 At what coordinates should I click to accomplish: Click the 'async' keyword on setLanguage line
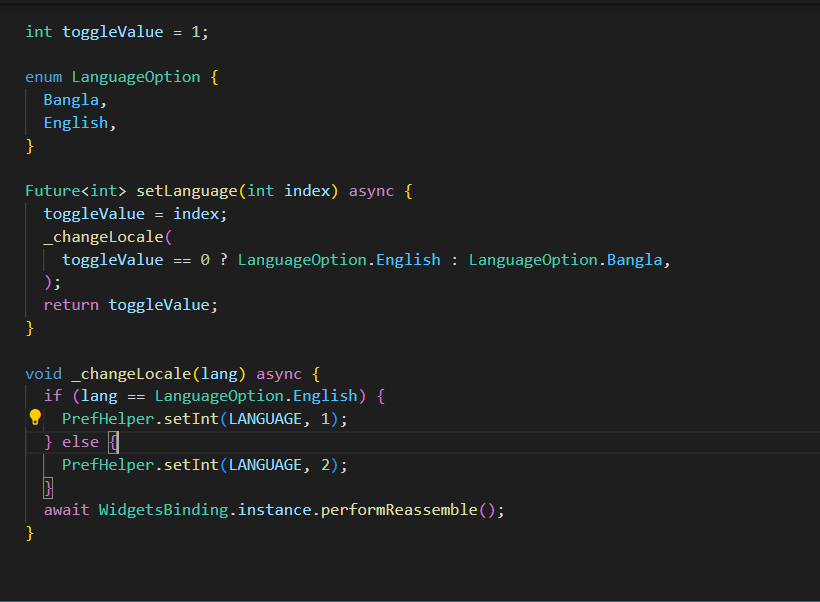371,191
